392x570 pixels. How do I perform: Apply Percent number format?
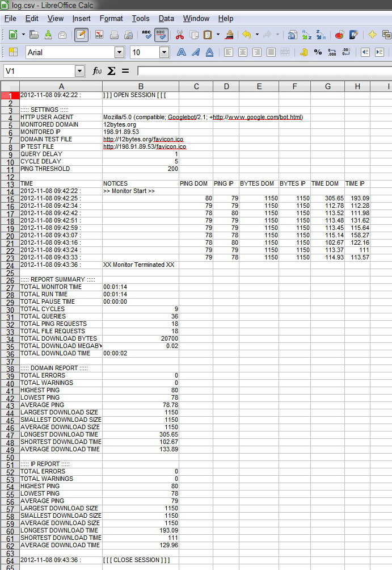coord(318,52)
